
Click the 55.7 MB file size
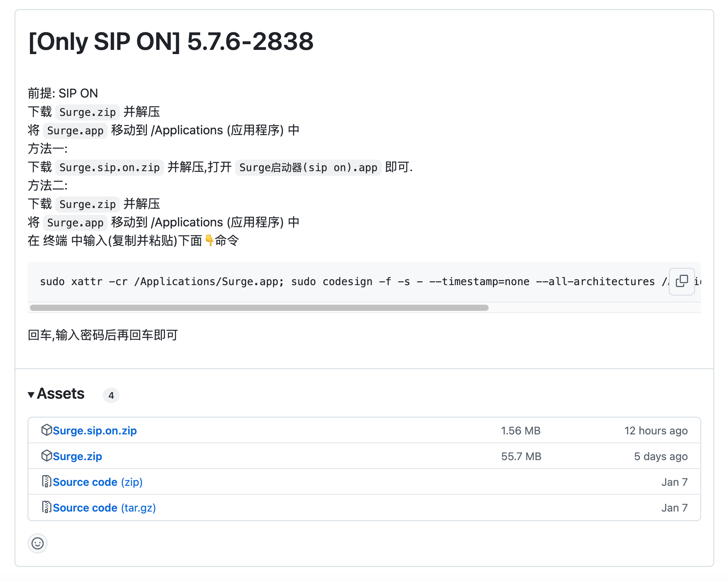(x=521, y=456)
